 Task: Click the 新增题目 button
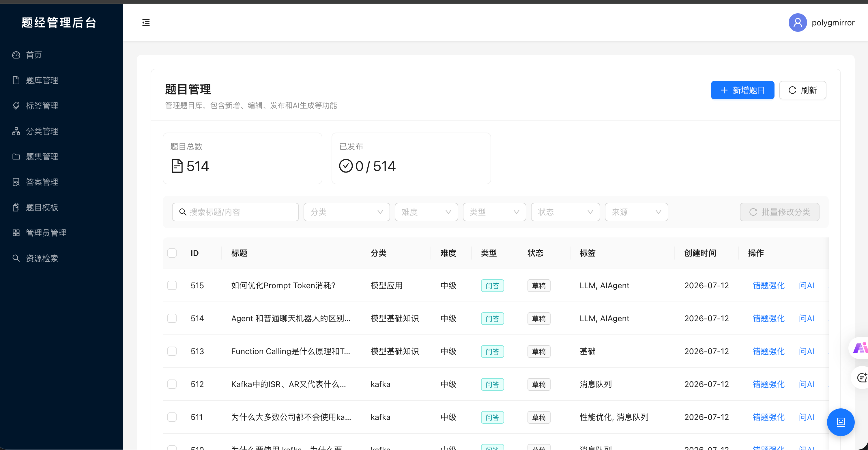click(742, 90)
